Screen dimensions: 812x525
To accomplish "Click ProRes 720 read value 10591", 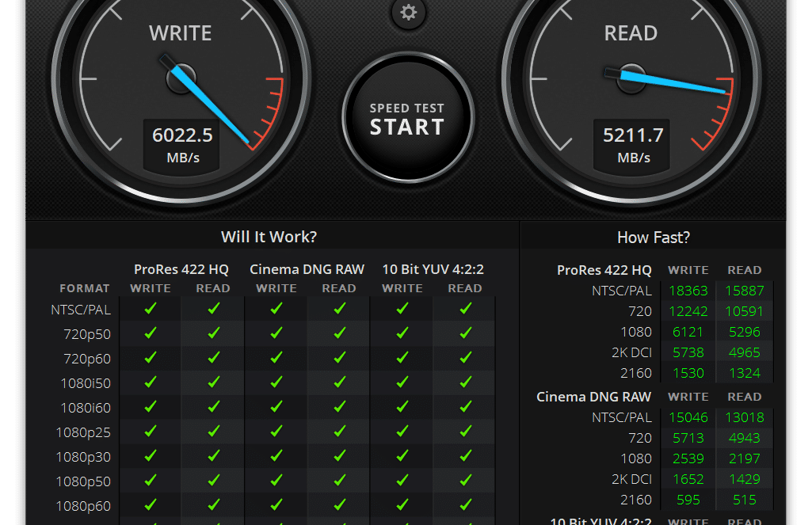I will 744,311.
